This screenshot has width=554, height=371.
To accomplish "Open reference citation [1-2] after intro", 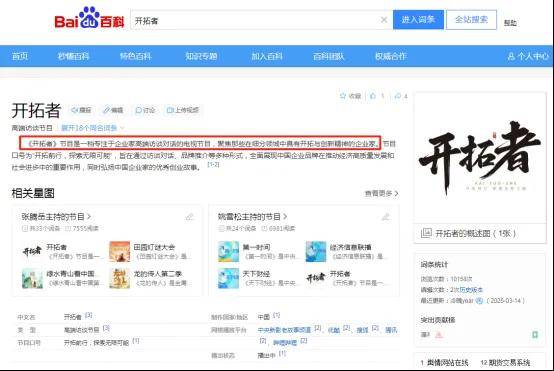I will coord(213,164).
